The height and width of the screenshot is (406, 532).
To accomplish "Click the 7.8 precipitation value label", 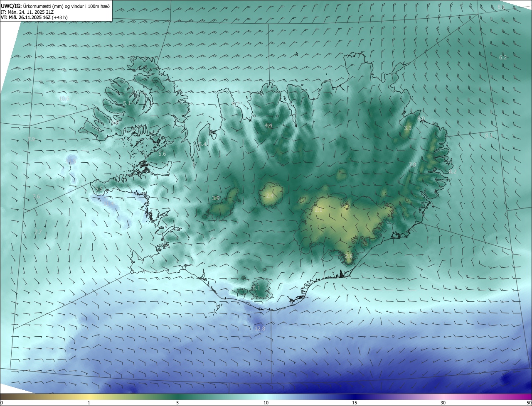I will point(412,165).
